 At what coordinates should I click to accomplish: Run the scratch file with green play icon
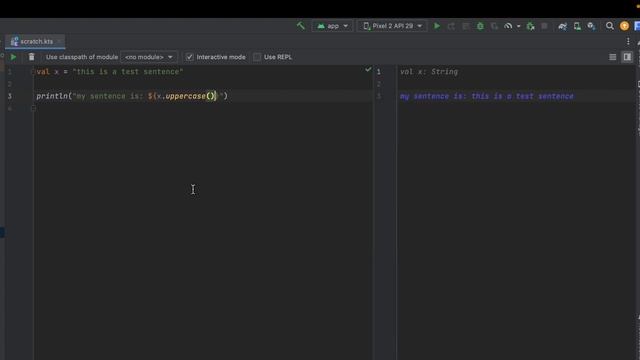click(13, 57)
